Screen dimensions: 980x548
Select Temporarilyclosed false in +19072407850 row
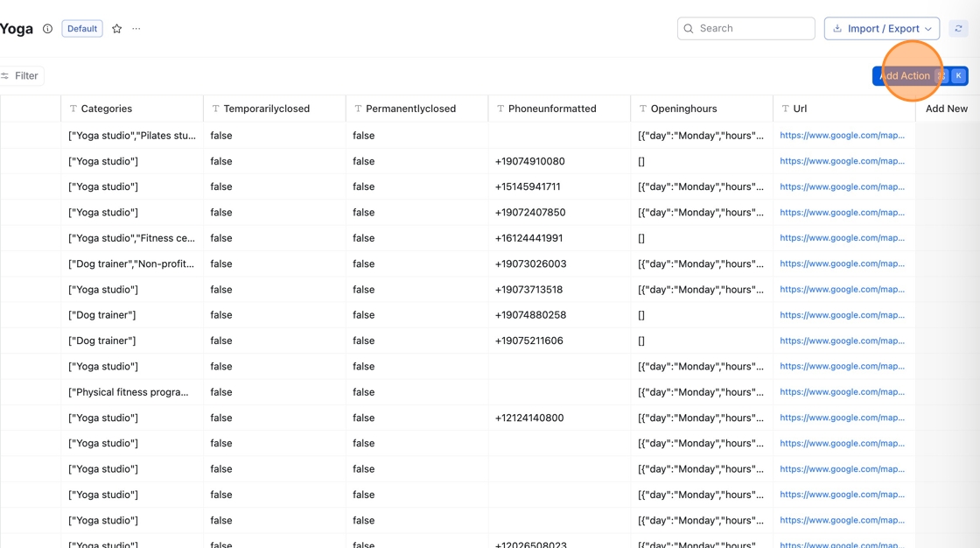pyautogui.click(x=275, y=213)
